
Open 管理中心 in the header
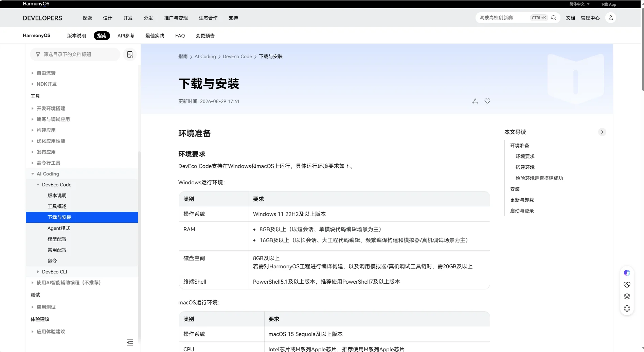pyautogui.click(x=590, y=18)
